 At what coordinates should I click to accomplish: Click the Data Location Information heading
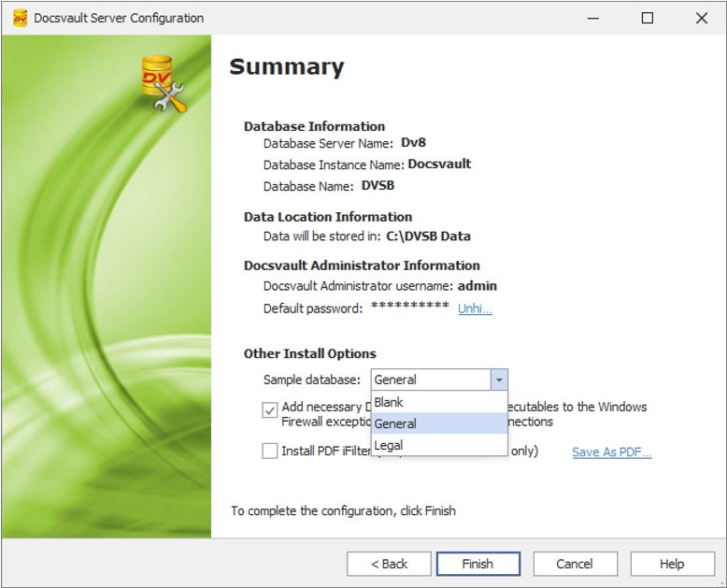tap(328, 217)
